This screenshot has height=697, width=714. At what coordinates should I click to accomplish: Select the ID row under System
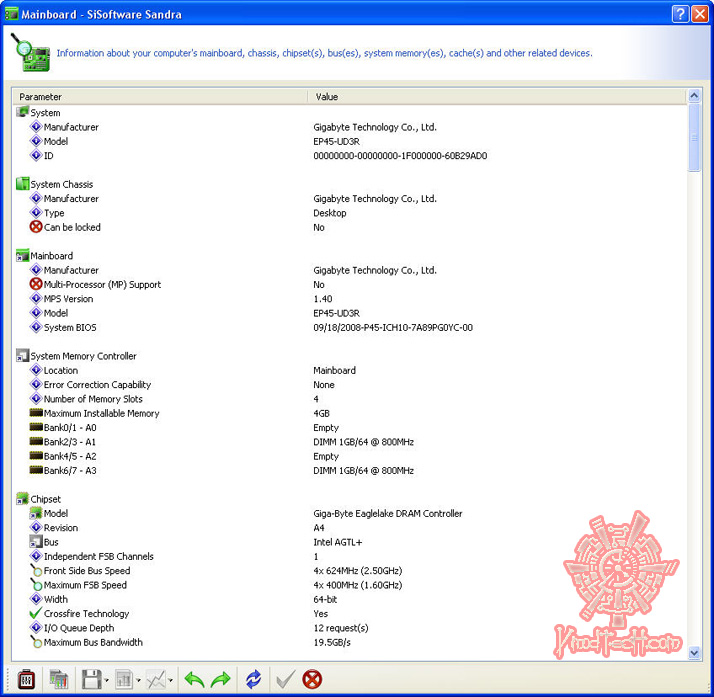point(350,155)
